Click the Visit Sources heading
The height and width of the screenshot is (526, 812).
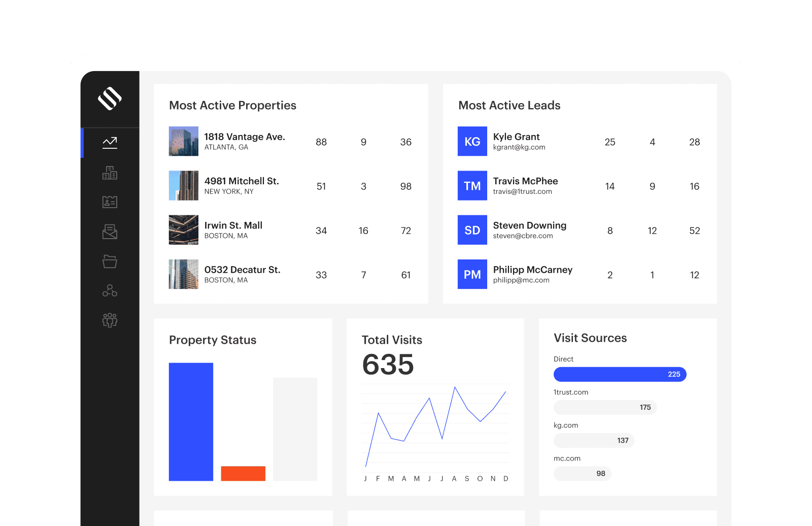click(590, 338)
